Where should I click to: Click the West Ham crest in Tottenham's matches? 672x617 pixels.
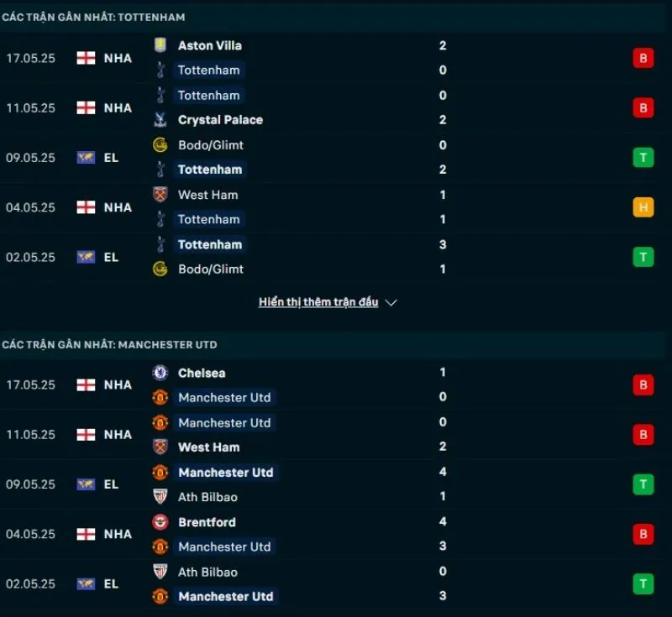160,195
